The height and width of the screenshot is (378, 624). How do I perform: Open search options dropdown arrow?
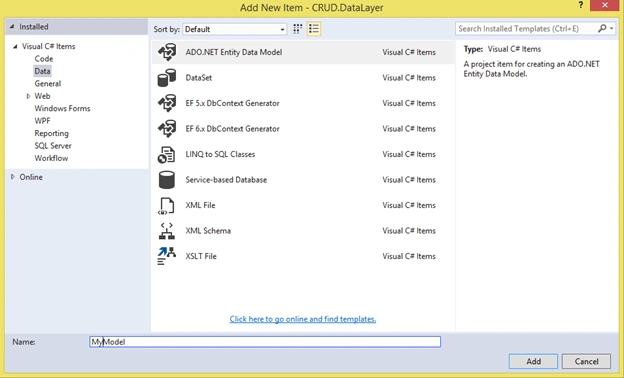click(612, 29)
